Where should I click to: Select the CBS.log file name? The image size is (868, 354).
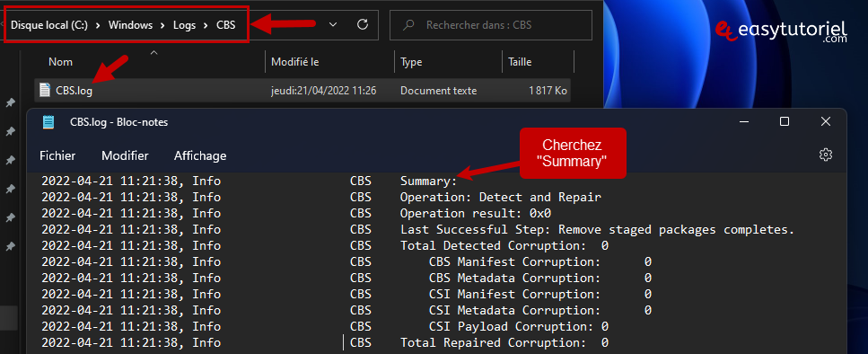coord(75,91)
